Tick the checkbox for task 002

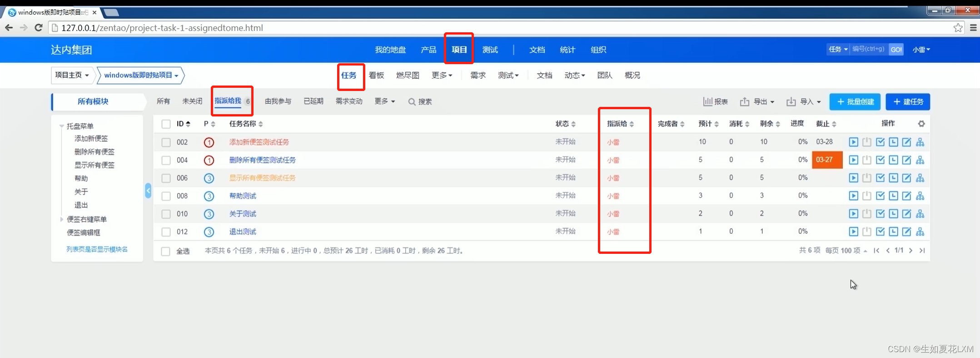[x=166, y=142]
